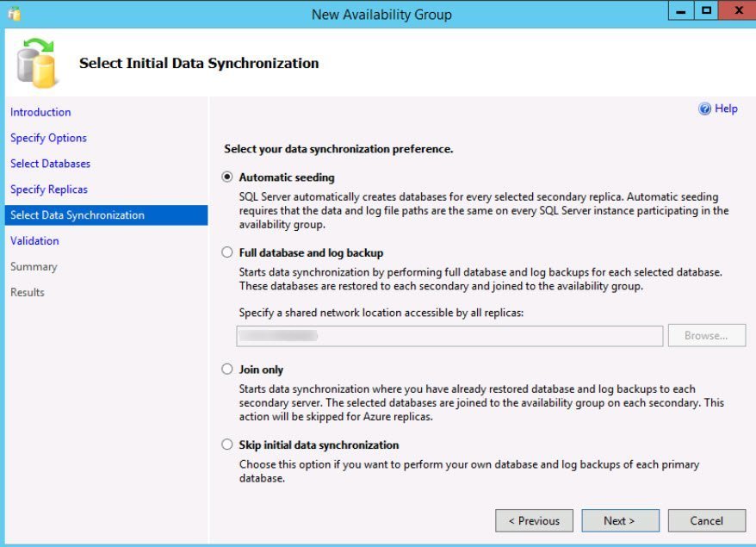
Task: Click the Summary step in sidebar
Action: (x=34, y=267)
